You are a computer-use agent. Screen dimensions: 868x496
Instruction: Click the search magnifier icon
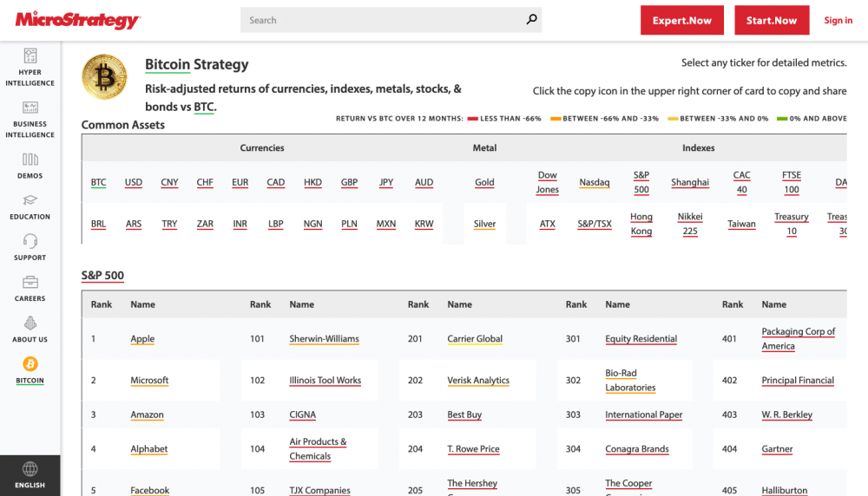coord(531,19)
